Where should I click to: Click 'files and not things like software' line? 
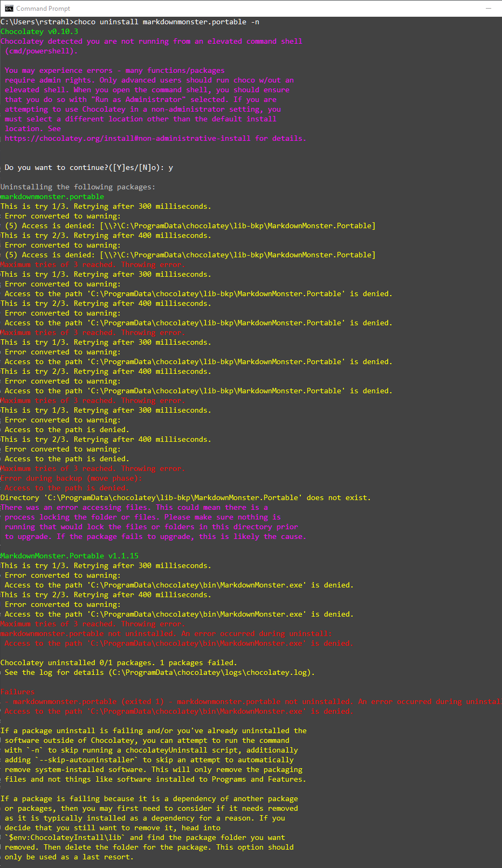coord(156,780)
